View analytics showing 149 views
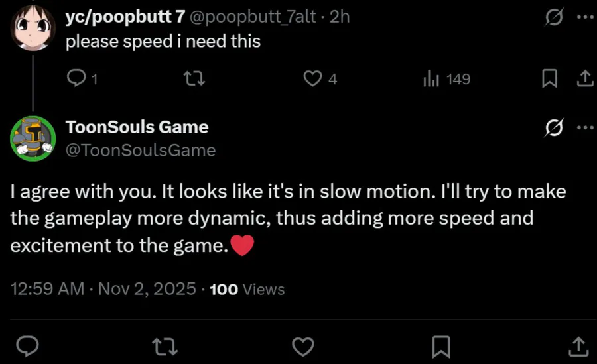The height and width of the screenshot is (364, 597). 432,79
